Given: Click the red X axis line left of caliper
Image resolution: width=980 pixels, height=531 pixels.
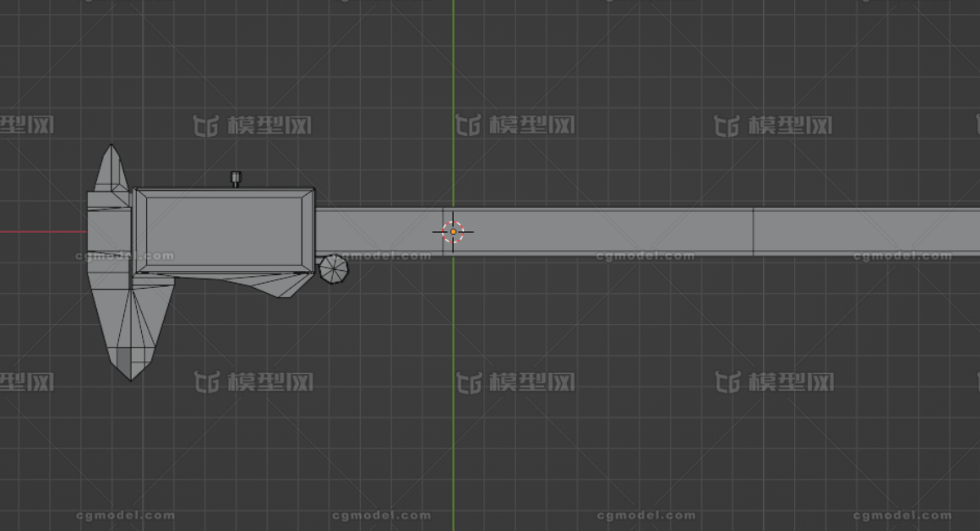Looking at the screenshot, I should (42, 231).
